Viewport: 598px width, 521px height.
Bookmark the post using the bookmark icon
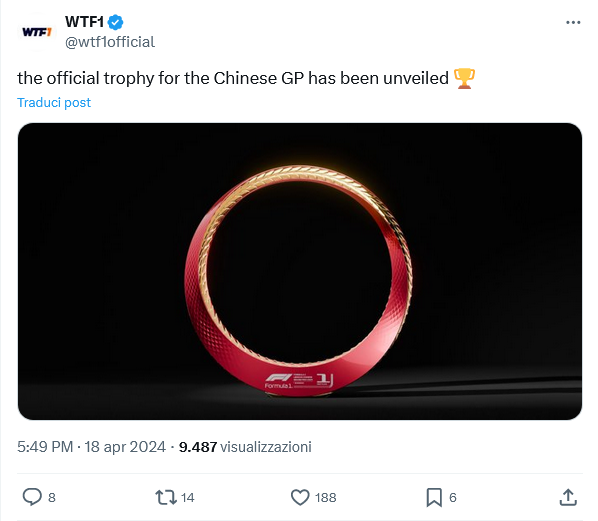tap(434, 497)
